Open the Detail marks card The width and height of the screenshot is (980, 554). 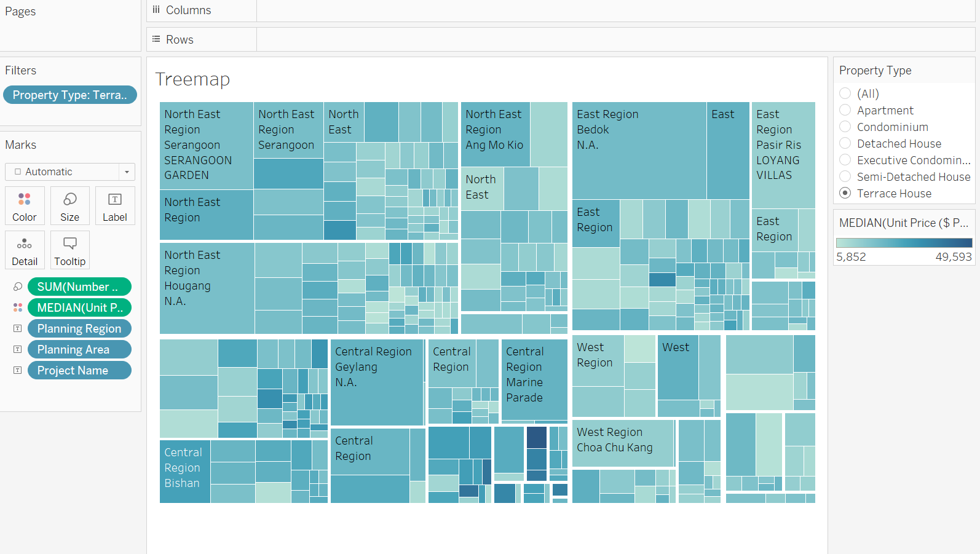[x=25, y=250]
